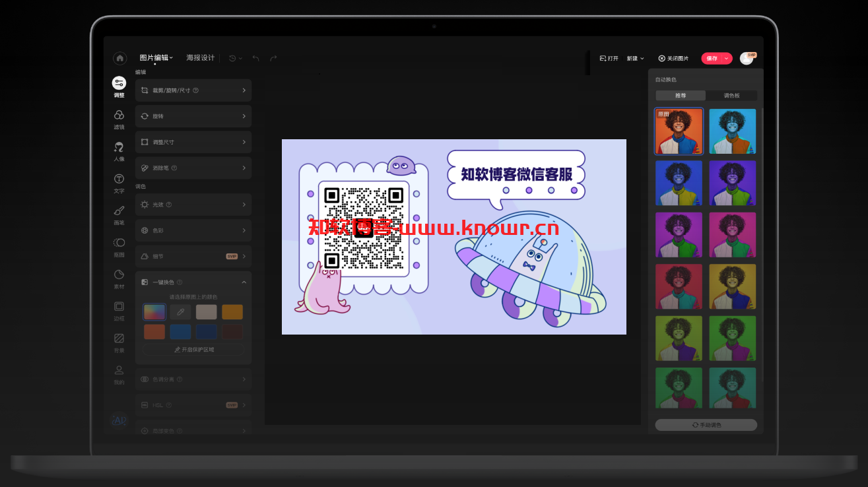Select the dark brown color swatch
868x487 pixels.
(x=232, y=332)
